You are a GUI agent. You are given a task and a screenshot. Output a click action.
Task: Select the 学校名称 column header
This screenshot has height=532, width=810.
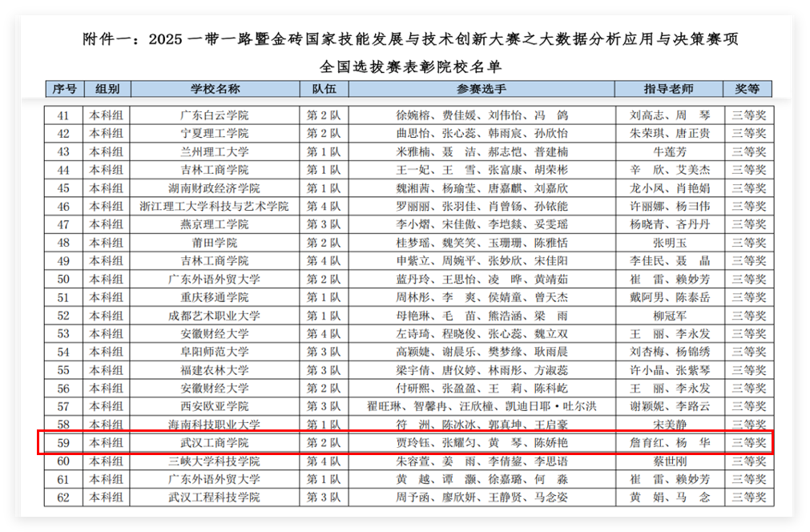pyautogui.click(x=215, y=89)
